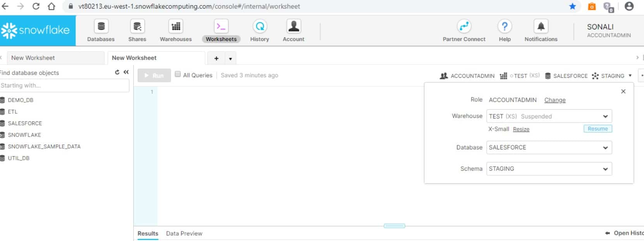Click the Change role link
The height and width of the screenshot is (241, 644).
coord(555,100)
